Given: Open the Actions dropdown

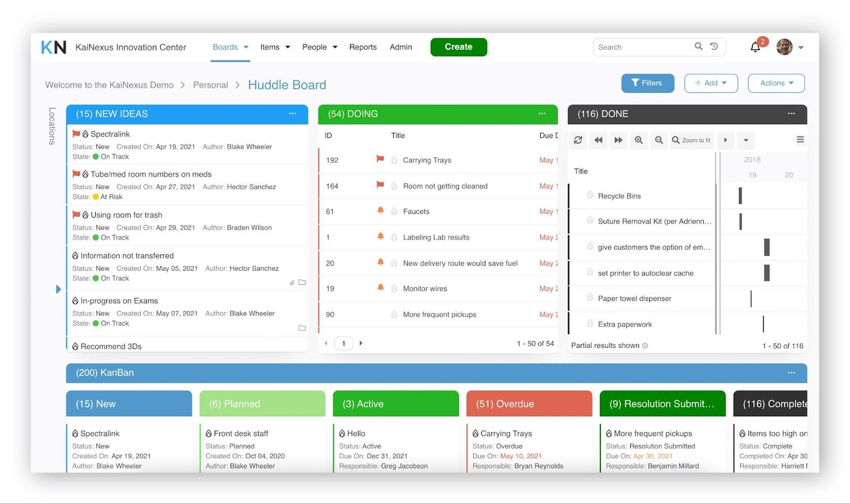Looking at the screenshot, I should coord(776,83).
